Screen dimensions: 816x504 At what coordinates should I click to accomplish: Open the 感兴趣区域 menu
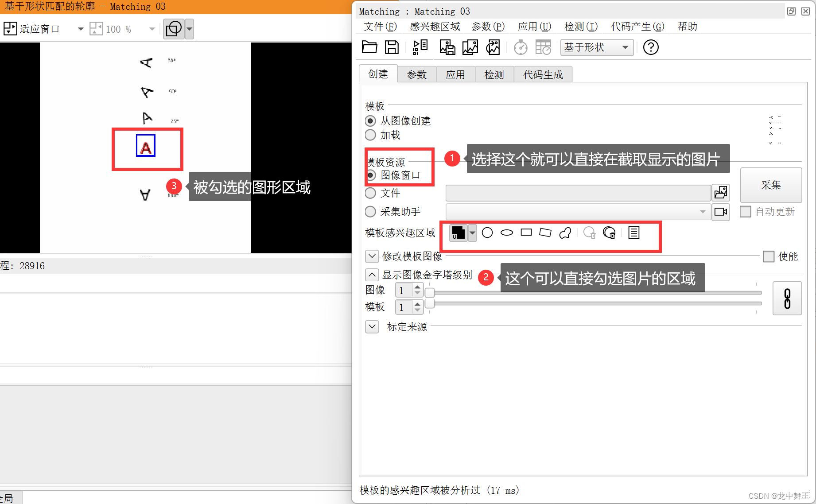coord(435,27)
